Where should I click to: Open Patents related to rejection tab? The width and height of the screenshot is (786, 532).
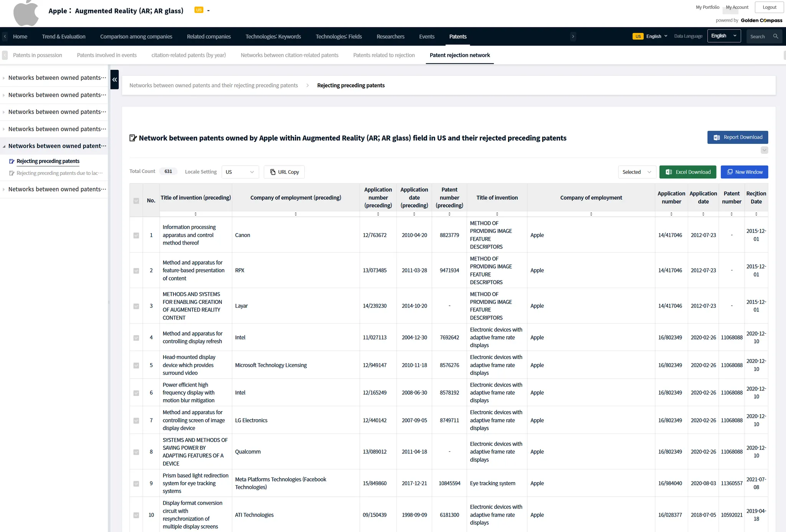pos(384,55)
